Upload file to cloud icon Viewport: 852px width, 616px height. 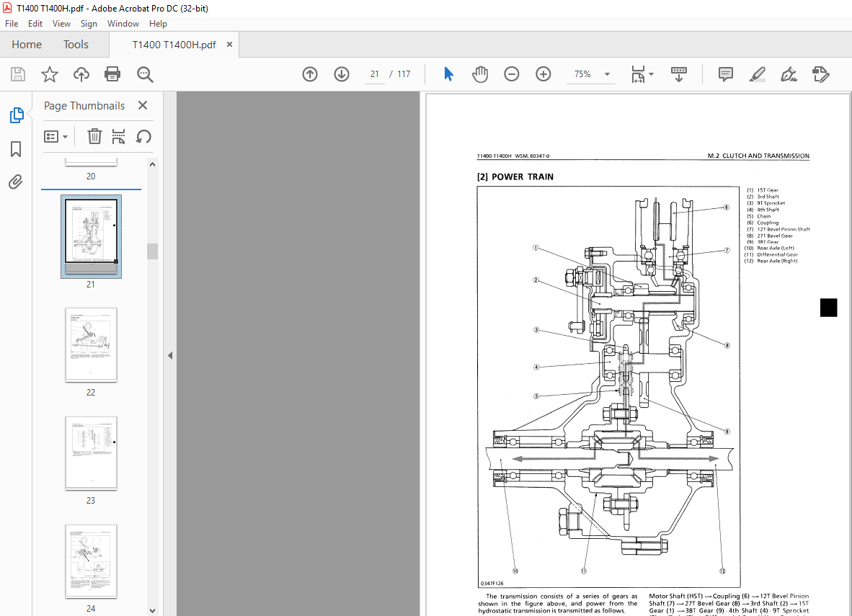point(81,74)
